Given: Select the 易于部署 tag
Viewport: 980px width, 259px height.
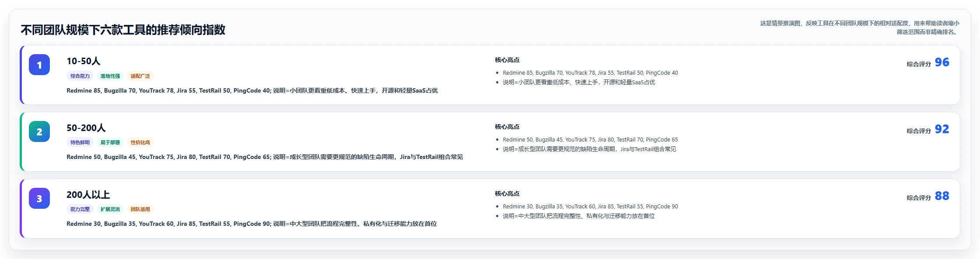Looking at the screenshot, I should (x=110, y=142).
